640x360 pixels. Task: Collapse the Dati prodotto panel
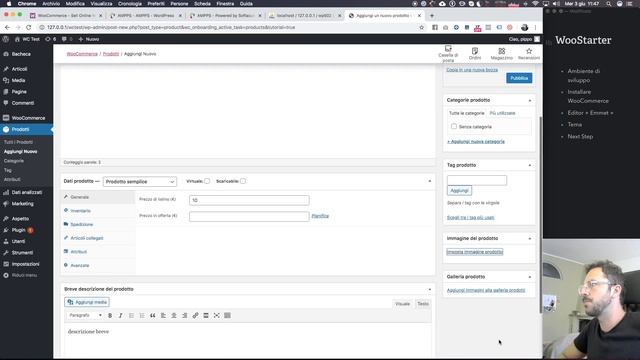[x=429, y=181]
